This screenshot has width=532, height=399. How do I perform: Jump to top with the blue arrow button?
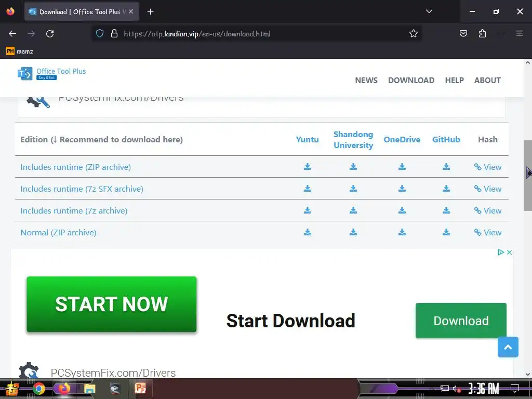(508, 347)
